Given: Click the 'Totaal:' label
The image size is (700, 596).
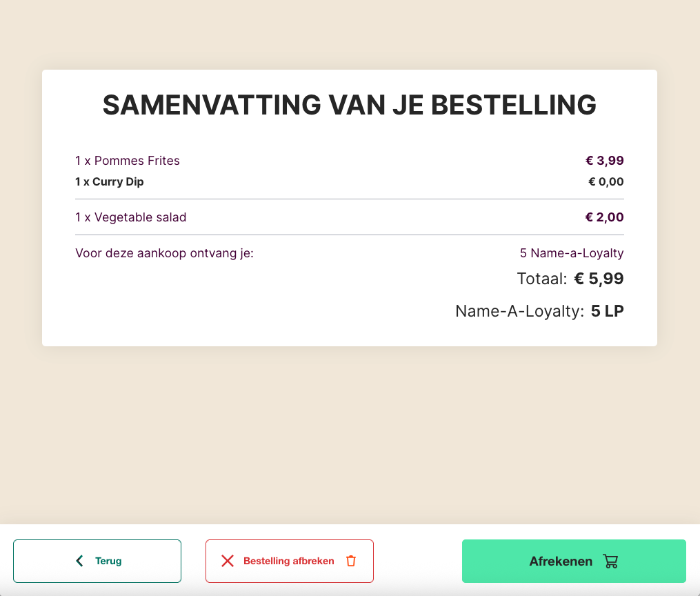Looking at the screenshot, I should coord(542,279).
